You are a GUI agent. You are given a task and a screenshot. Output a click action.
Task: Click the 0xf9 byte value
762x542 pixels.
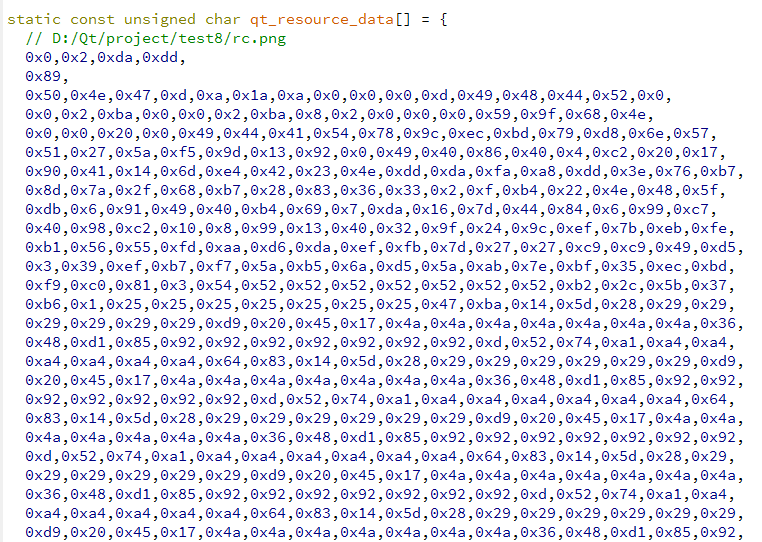click(x=43, y=285)
